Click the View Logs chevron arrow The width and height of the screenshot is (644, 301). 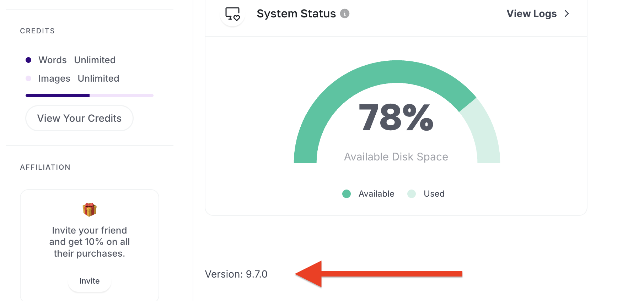(567, 13)
